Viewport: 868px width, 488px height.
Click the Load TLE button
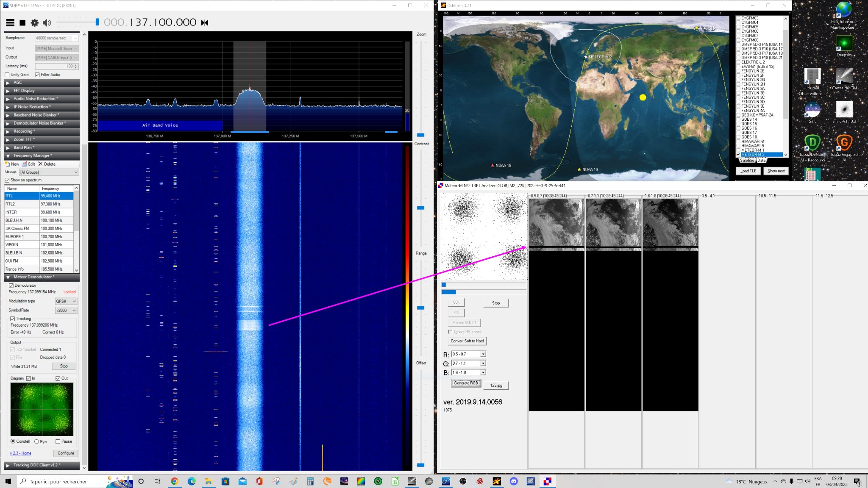[748, 171]
